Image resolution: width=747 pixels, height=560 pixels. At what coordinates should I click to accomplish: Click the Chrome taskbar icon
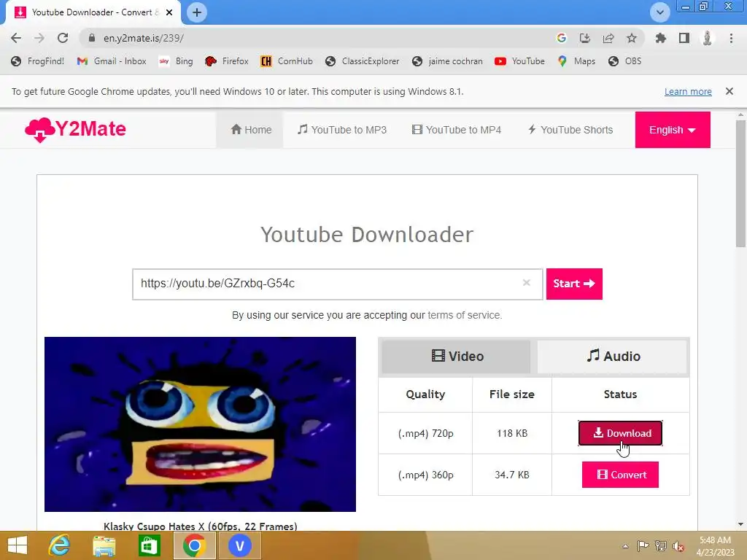[194, 545]
